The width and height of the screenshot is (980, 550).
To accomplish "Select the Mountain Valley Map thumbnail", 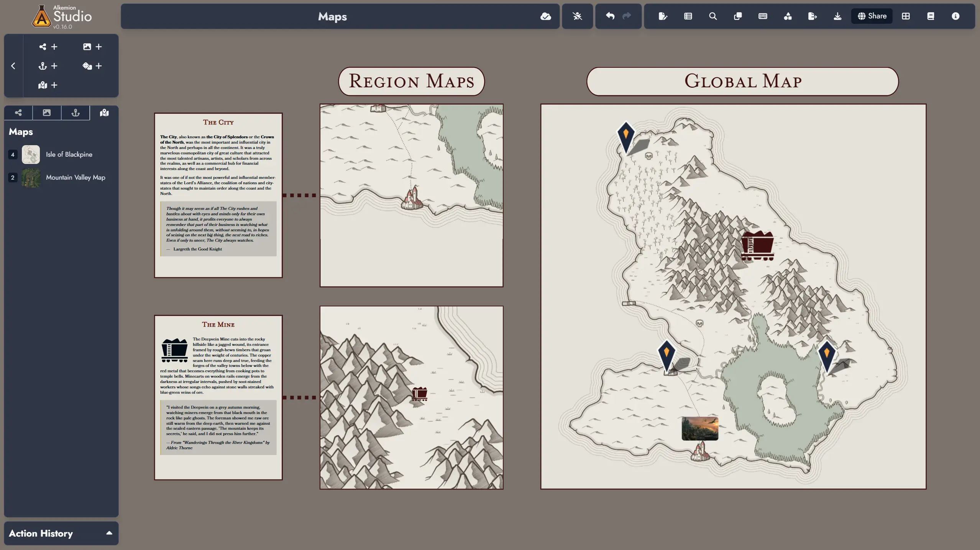I will [31, 177].
